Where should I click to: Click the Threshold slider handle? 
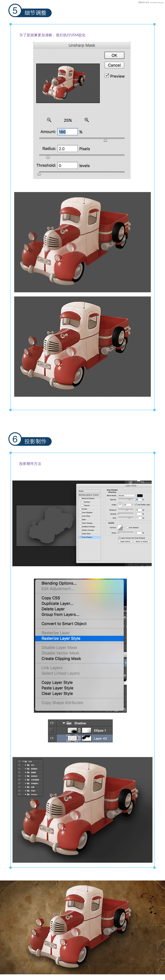pos(39,174)
